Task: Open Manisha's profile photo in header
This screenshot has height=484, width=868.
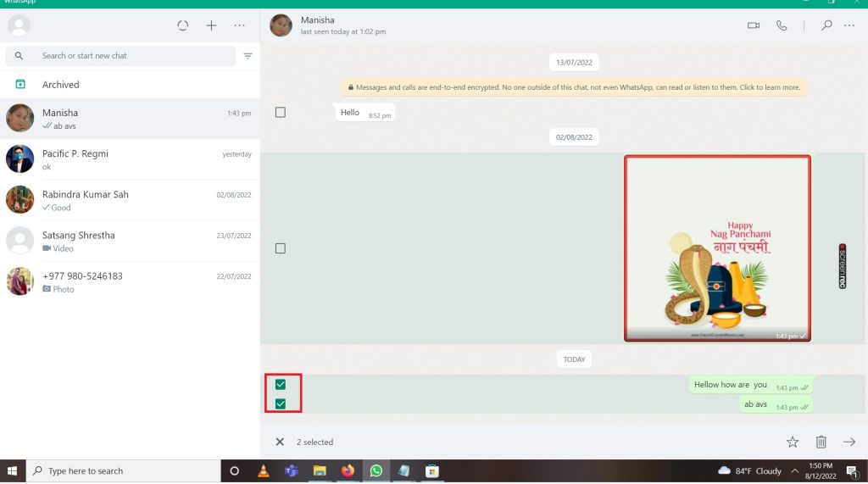Action: [x=281, y=25]
